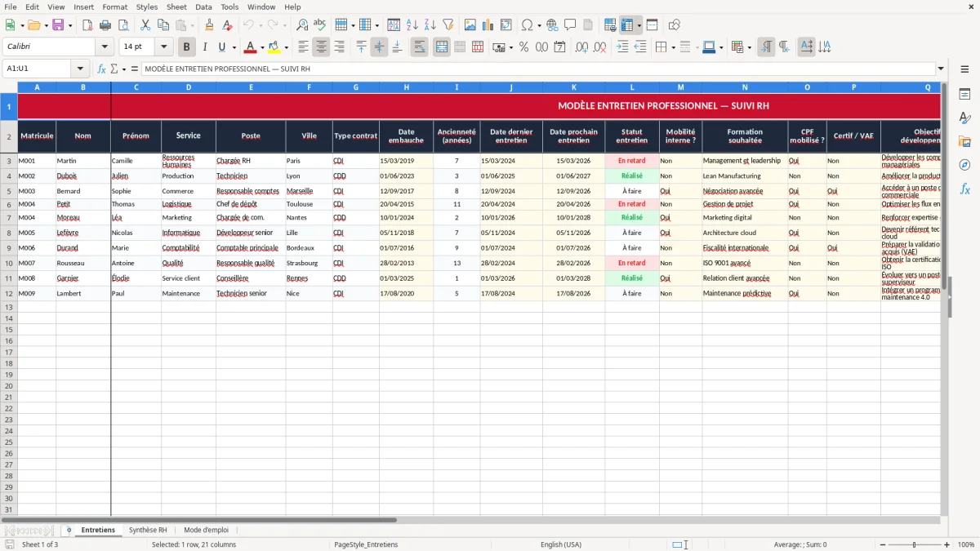Toggle Center Horizontally alignment
The width and height of the screenshot is (980, 551).
[321, 47]
